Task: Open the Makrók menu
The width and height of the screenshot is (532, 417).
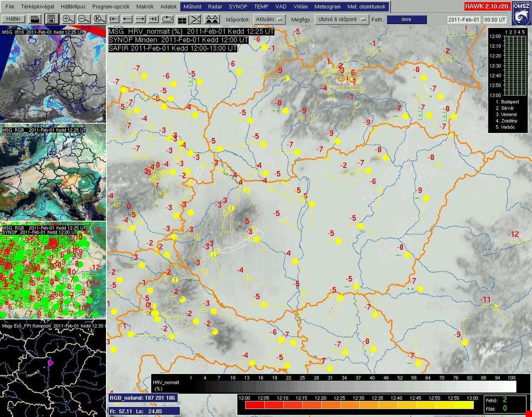Action: pyautogui.click(x=145, y=6)
